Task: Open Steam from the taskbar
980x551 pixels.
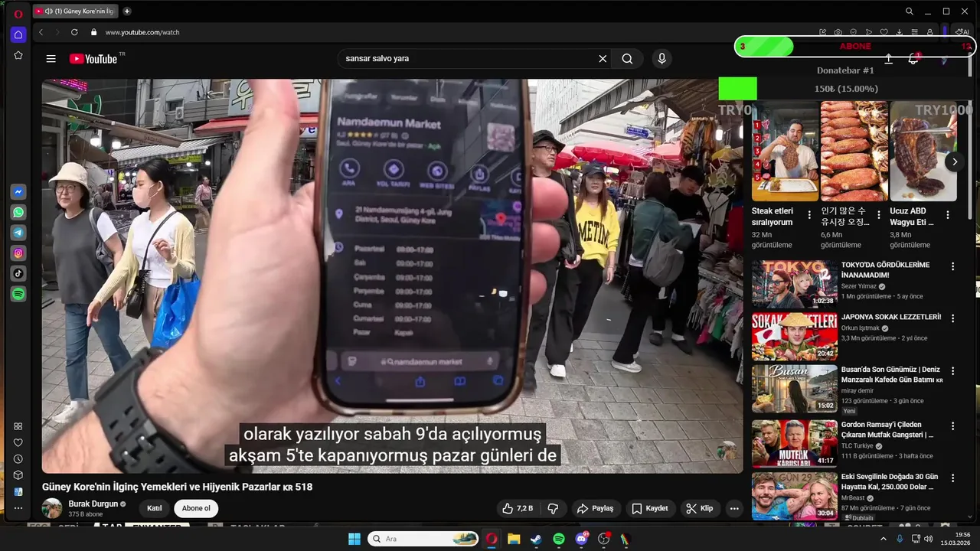Action: click(x=536, y=539)
